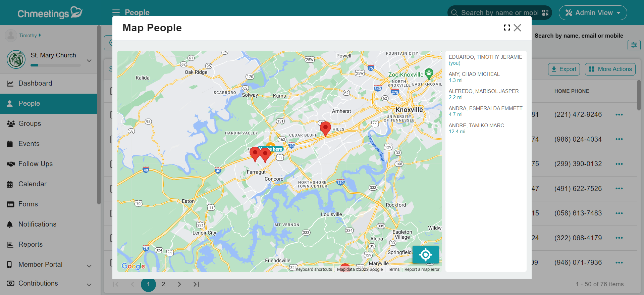
Task: Expand the Timothy profile arrow
Action: [x=40, y=35]
